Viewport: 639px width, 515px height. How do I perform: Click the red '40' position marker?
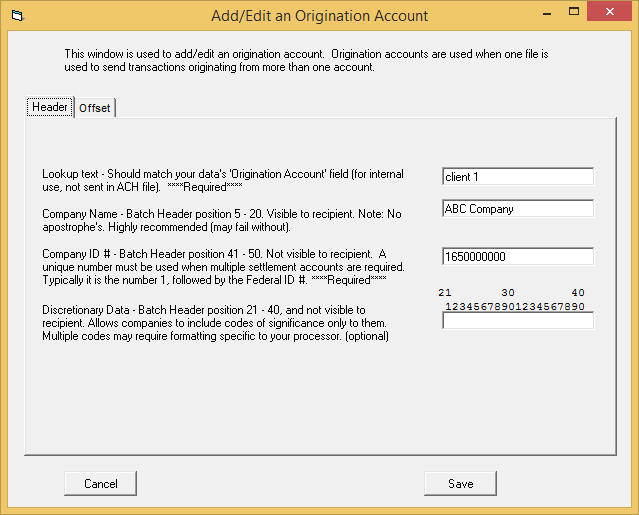(x=578, y=293)
